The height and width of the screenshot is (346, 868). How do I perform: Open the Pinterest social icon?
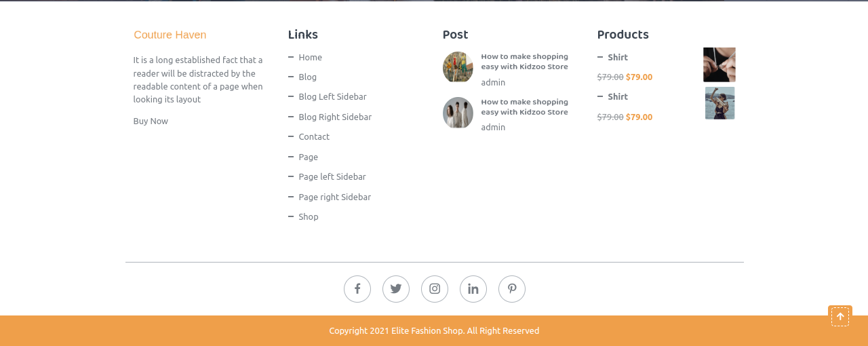[x=512, y=289]
